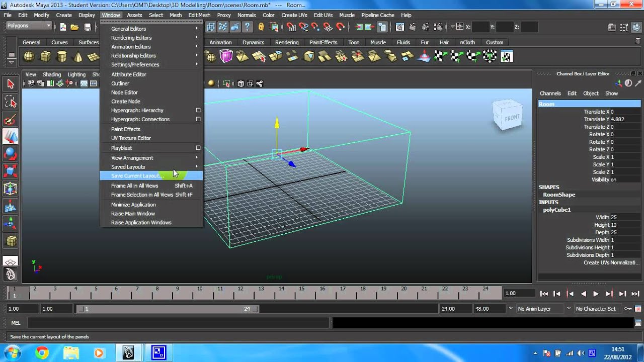644x362 pixels.
Task: Click the open scene folder icon
Action: pos(74,27)
